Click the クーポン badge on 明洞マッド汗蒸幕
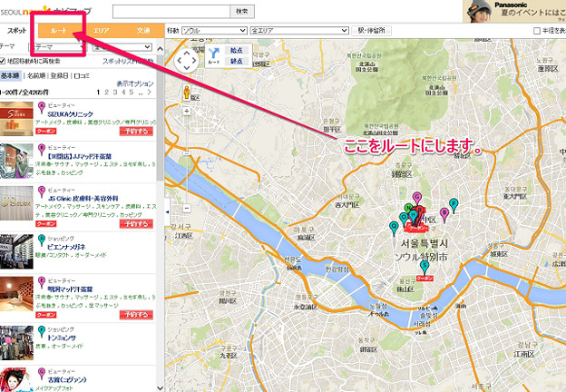This screenshot has width=566, height=392. click(46, 315)
